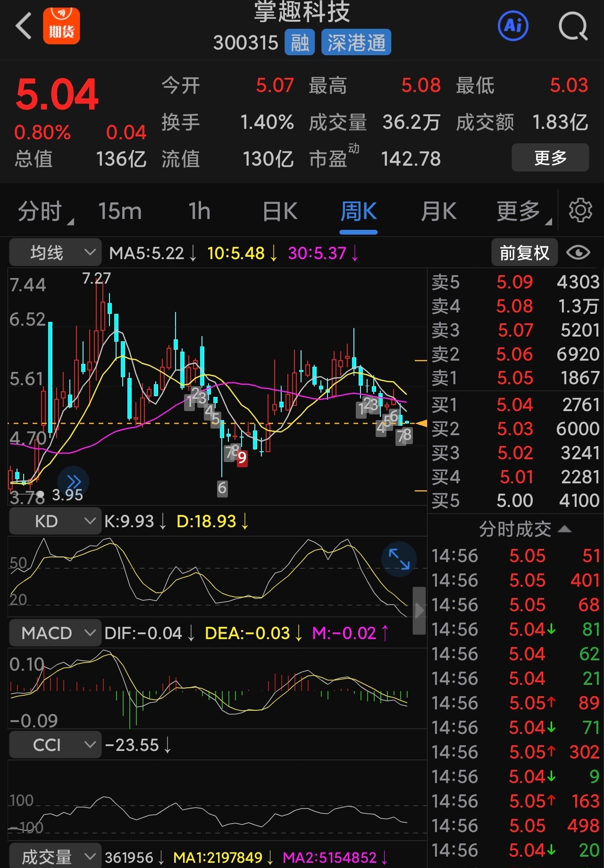This screenshot has height=868, width=604.
Task: Tap 卖3 row at 5.07
Action: tap(515, 330)
